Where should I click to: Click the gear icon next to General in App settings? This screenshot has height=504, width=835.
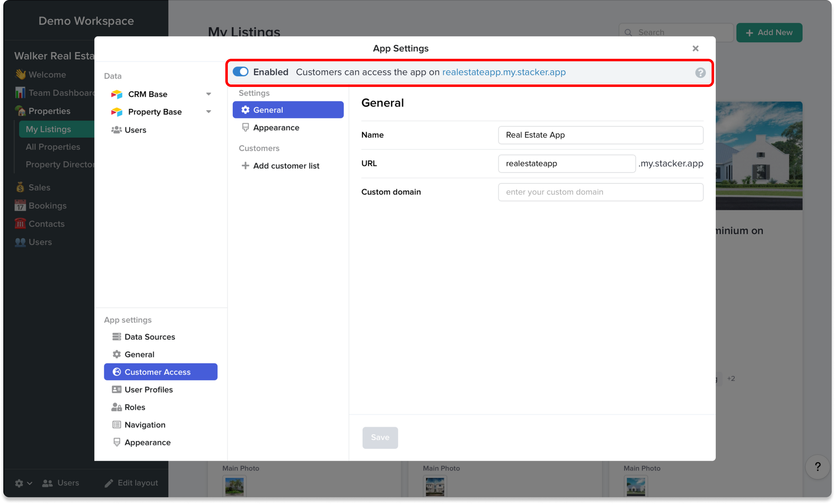117,354
